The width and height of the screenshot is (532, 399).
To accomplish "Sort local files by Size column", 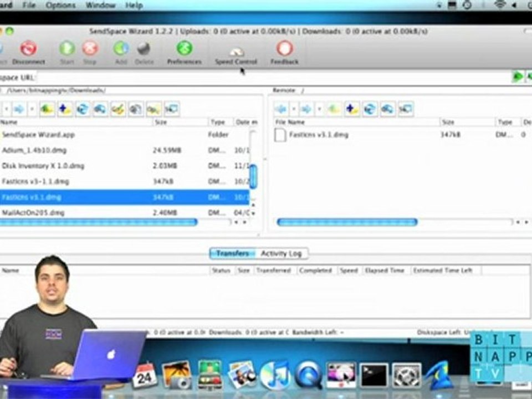I will click(x=180, y=122).
